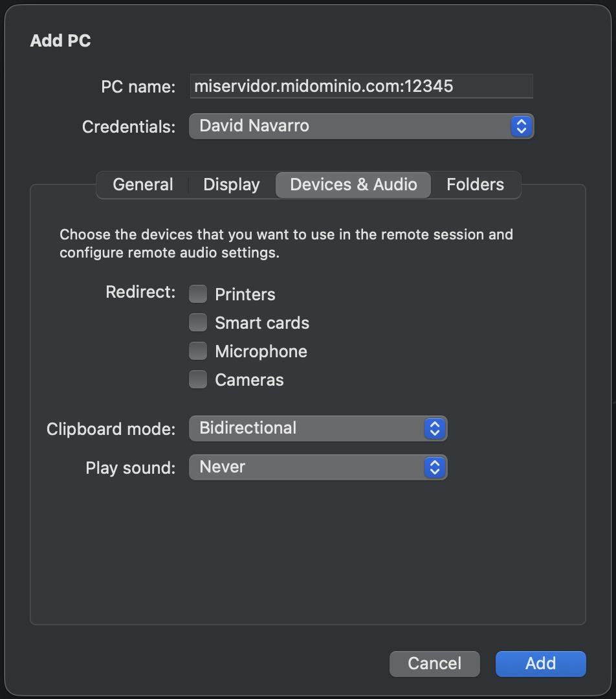616x699 pixels.
Task: Check the Microphone redirect option
Action: [198, 351]
